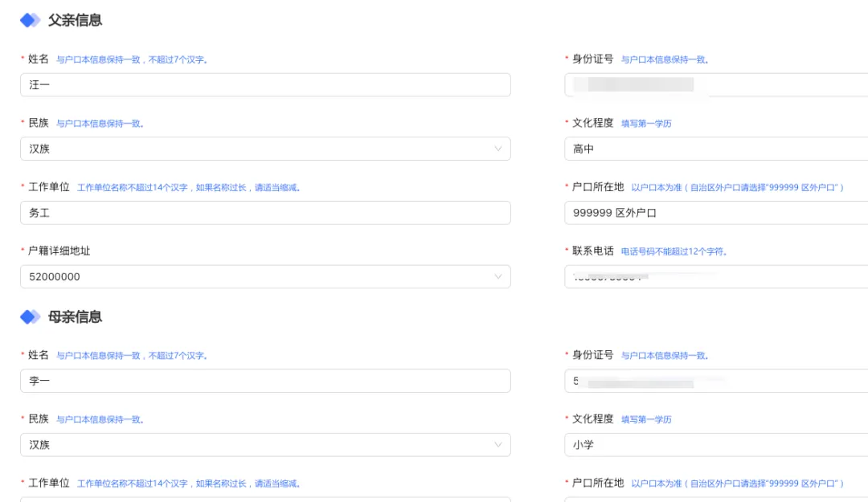This screenshot has width=868, height=502.
Task: Open the father's 民族 dropdown showing 汉族
Action: coord(265,149)
